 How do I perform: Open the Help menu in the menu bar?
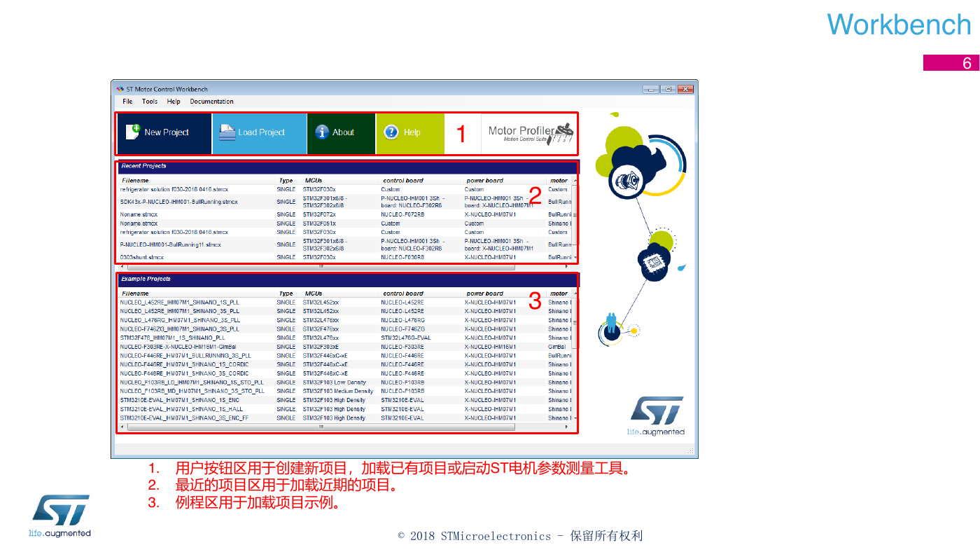174,102
